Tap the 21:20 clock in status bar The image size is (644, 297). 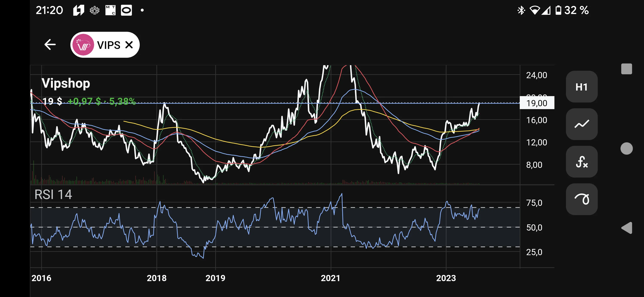tap(49, 10)
